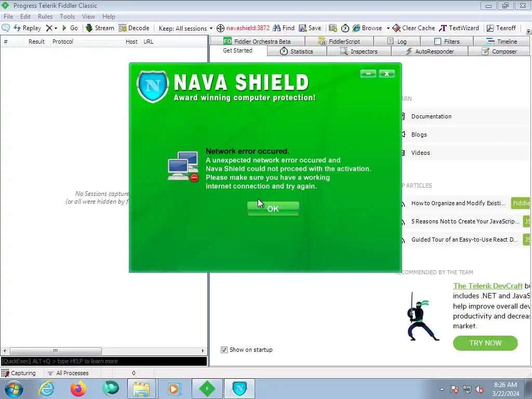
Task: Launch Internet Explorer from taskbar
Action: coord(46,389)
